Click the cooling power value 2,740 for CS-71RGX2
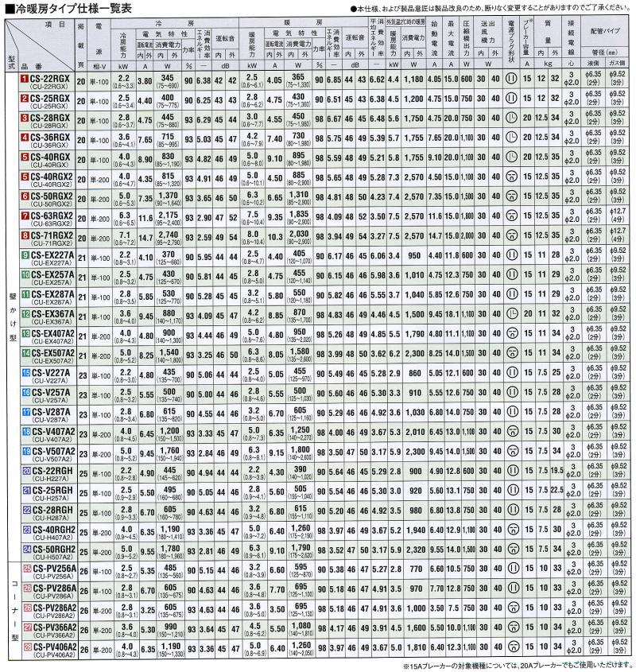The height and width of the screenshot is (672, 636). tap(168, 235)
